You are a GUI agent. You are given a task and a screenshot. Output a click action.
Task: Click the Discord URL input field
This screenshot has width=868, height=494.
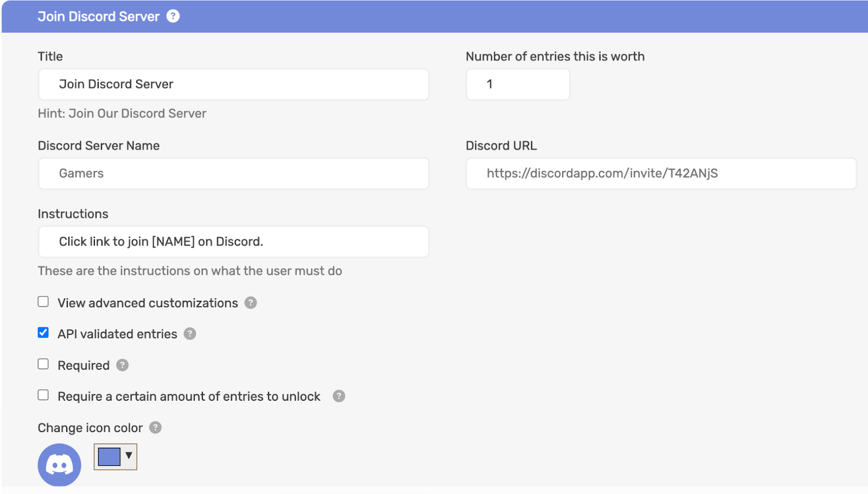click(x=661, y=174)
